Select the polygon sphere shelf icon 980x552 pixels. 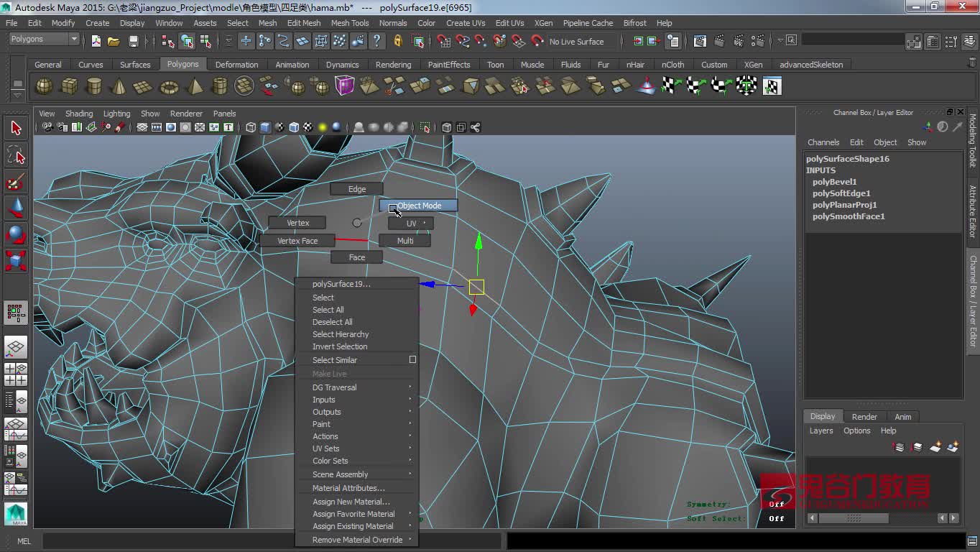tap(45, 87)
